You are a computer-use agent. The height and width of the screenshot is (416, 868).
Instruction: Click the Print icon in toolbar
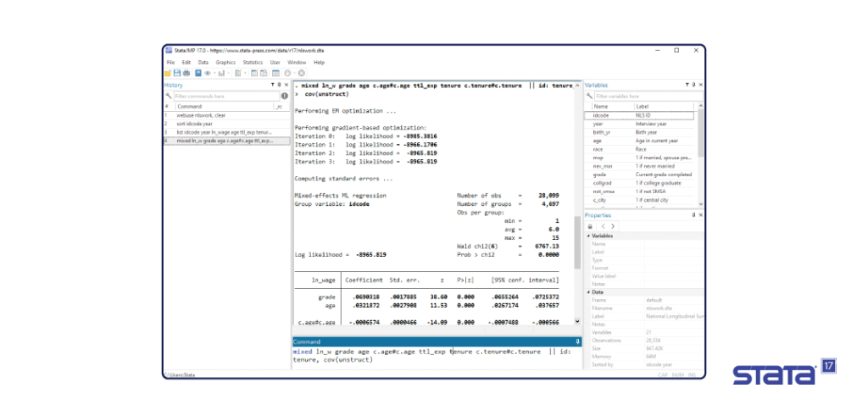186,73
